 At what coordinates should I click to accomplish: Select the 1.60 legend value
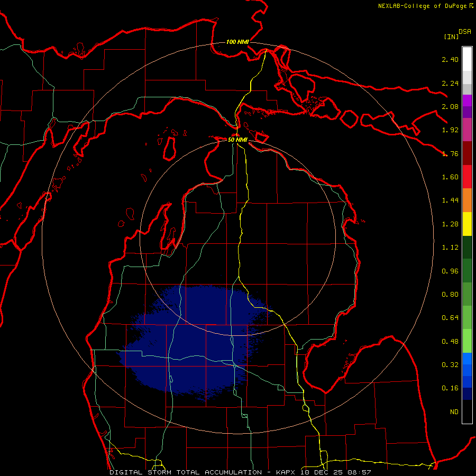tap(450, 177)
